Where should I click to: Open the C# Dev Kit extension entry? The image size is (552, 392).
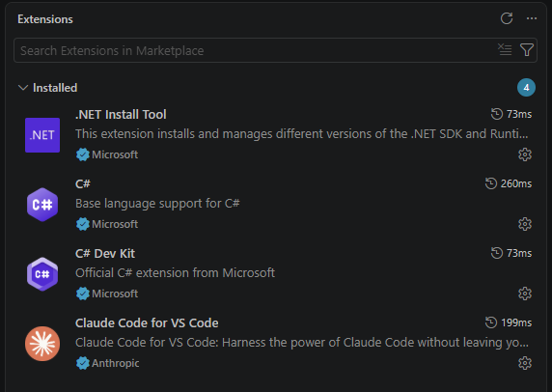tap(276, 273)
